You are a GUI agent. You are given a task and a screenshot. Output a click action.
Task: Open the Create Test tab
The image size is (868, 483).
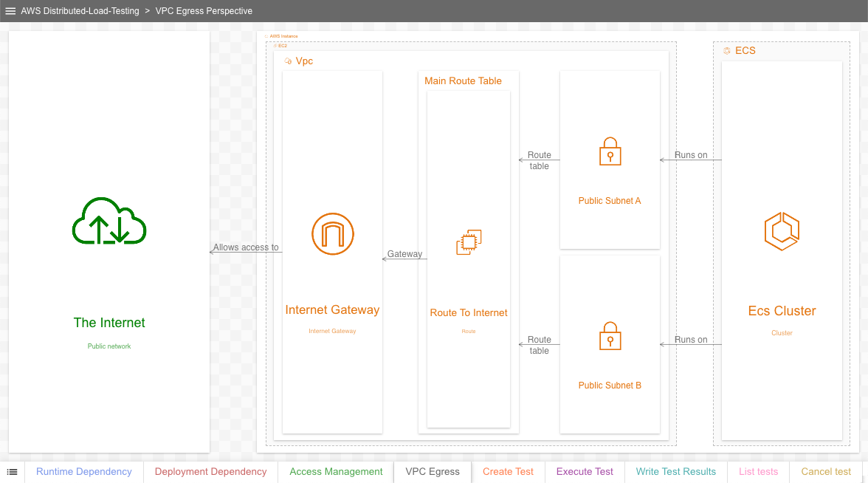click(508, 471)
